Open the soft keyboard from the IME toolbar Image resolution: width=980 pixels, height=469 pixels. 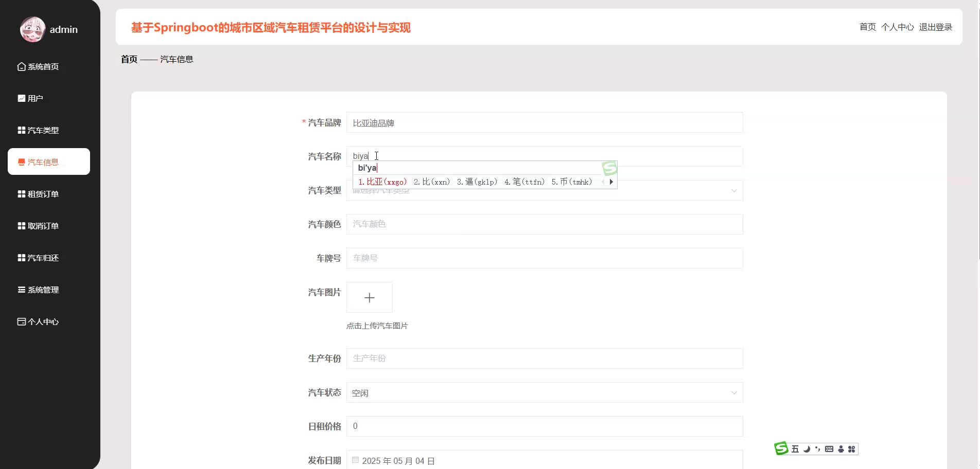pos(829,449)
